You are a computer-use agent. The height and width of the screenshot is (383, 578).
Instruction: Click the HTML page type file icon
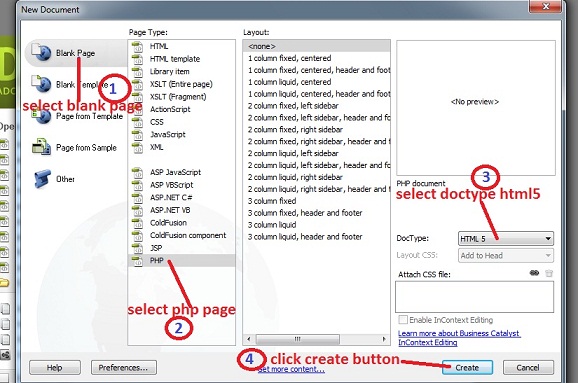137,47
